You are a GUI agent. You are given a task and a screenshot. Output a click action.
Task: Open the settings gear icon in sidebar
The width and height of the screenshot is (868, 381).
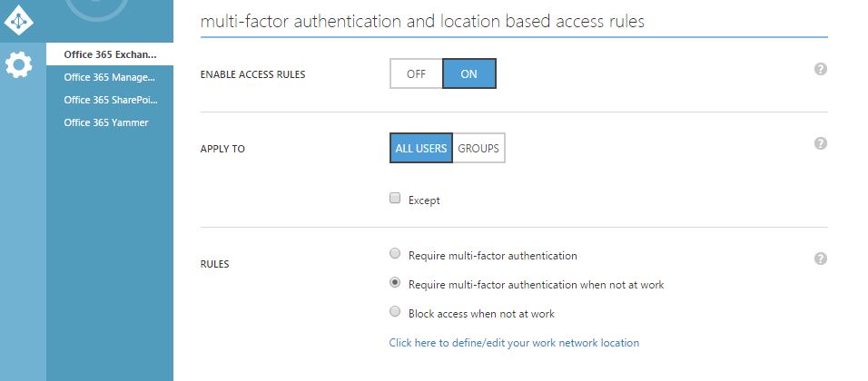pos(19,64)
